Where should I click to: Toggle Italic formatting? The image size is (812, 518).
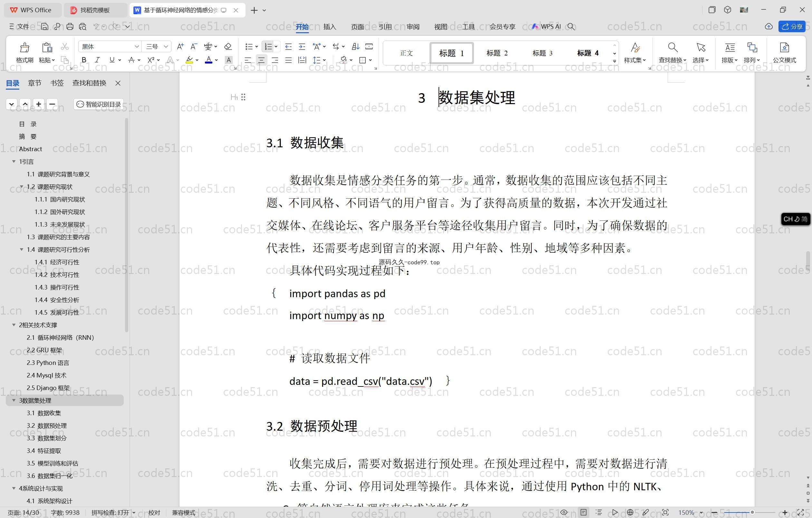[97, 60]
